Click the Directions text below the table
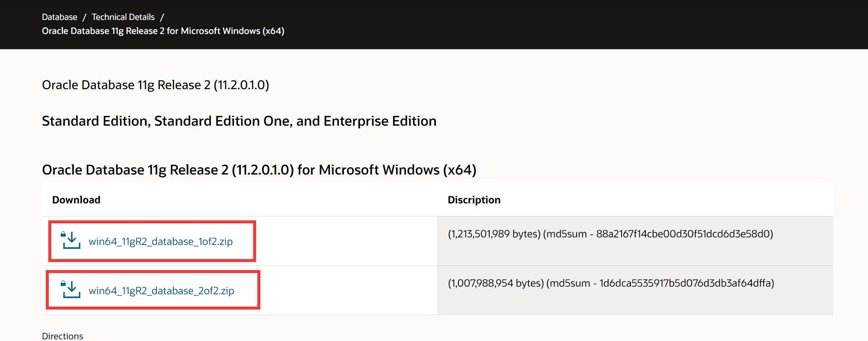The width and height of the screenshot is (868, 341). (x=63, y=336)
